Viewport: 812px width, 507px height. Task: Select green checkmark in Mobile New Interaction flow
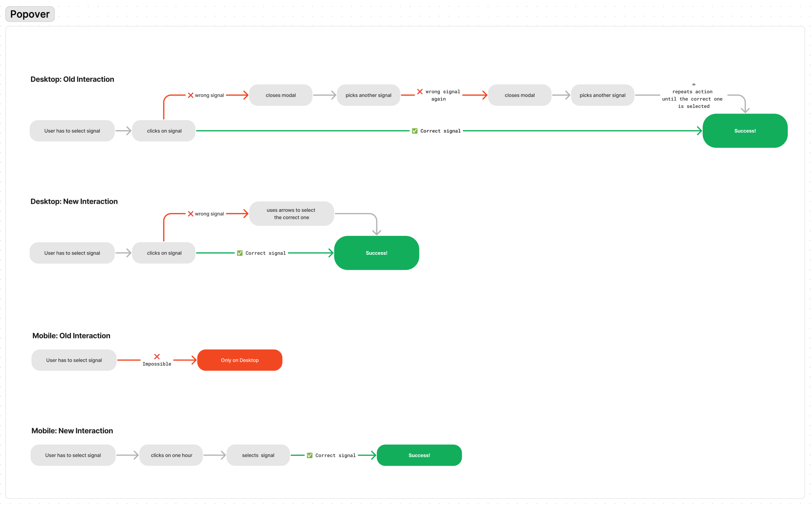310,455
